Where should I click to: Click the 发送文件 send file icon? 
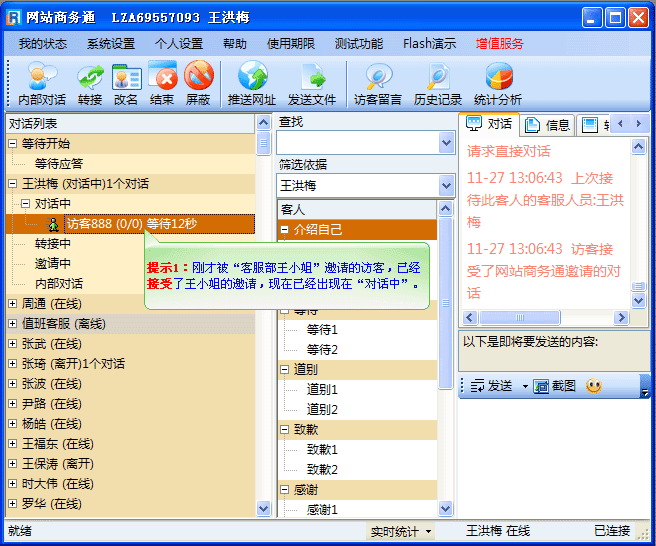[x=312, y=78]
